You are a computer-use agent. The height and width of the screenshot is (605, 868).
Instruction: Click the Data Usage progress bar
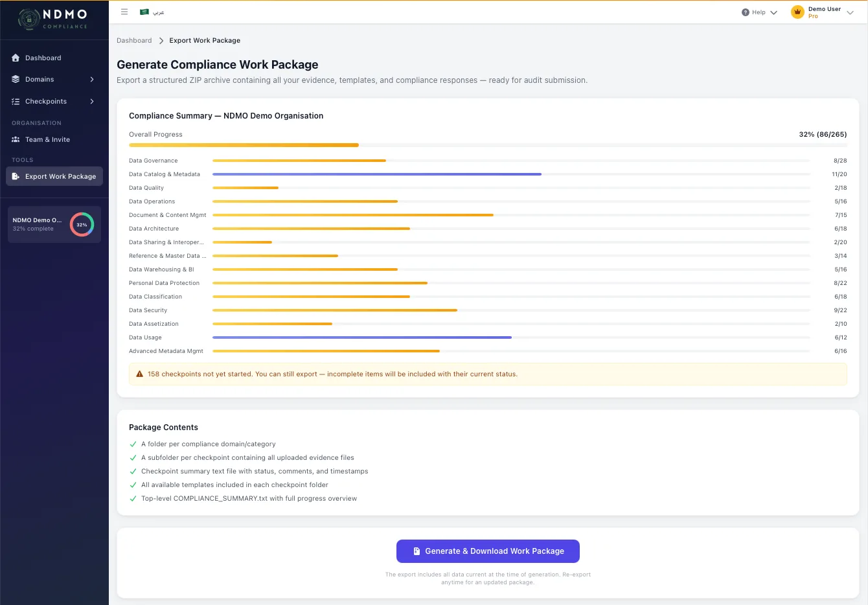click(x=511, y=337)
